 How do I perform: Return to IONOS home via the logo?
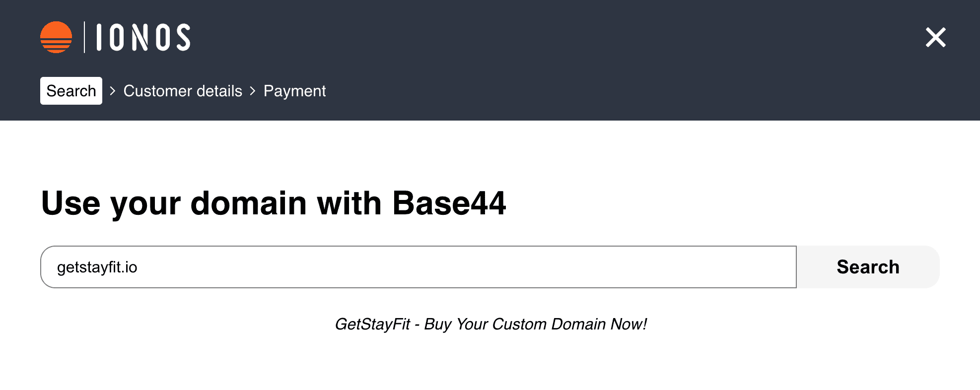tap(57, 37)
